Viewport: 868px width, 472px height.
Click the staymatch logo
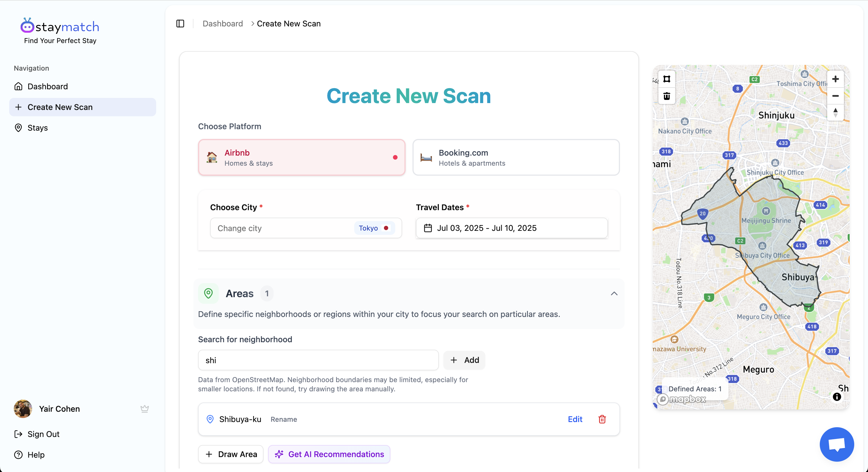coord(60,26)
